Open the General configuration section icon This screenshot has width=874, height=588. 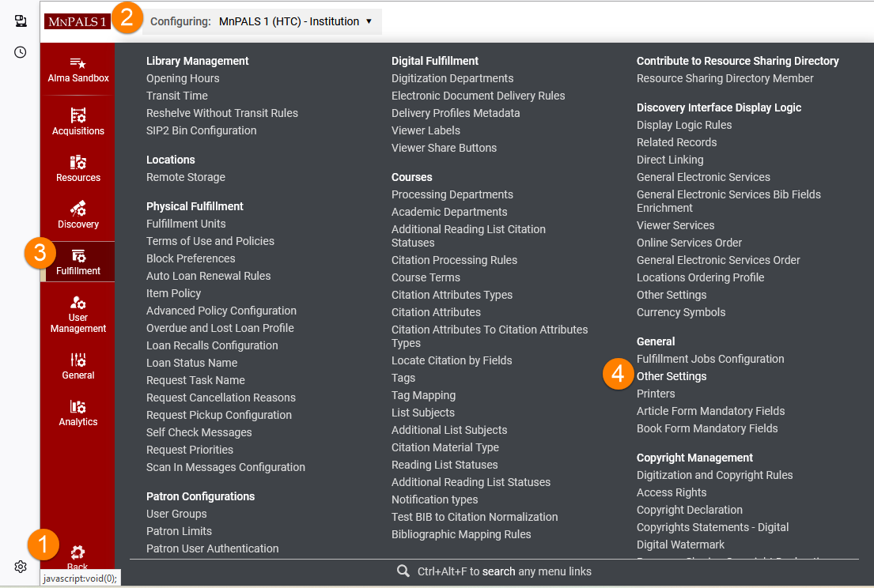pyautogui.click(x=78, y=360)
